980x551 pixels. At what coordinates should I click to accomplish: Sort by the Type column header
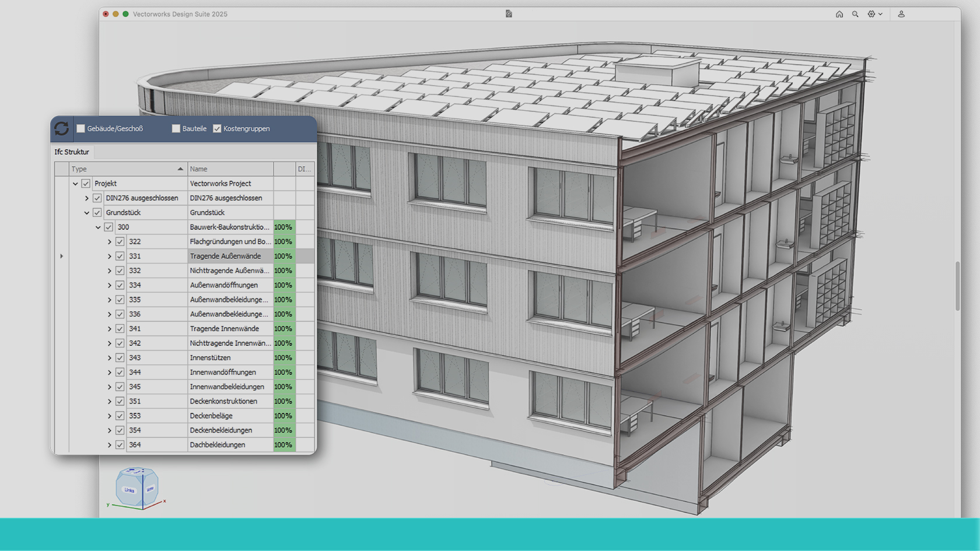(x=128, y=169)
